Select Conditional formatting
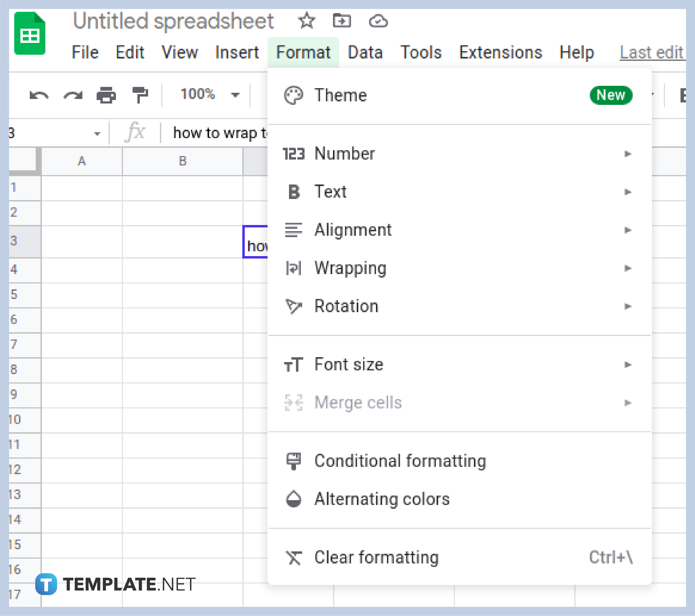 click(x=400, y=461)
